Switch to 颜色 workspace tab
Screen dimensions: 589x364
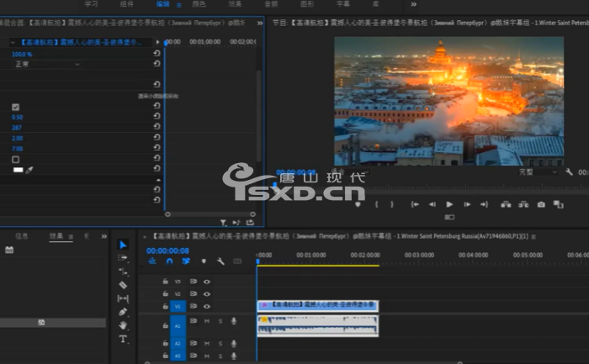(199, 4)
